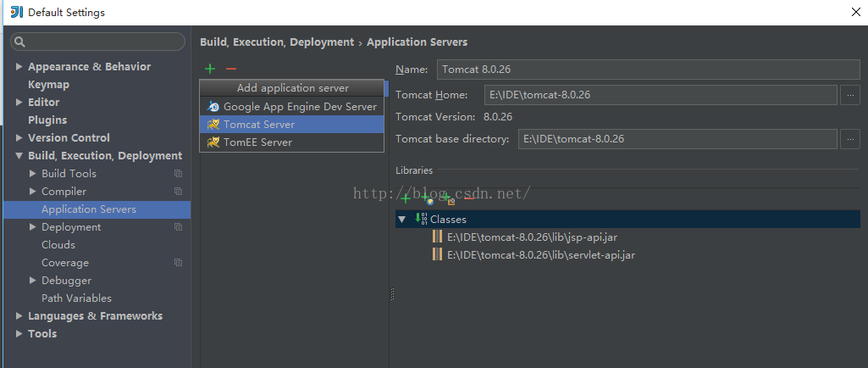Open the Keymap settings page
This screenshot has height=368, width=868.
tap(49, 84)
